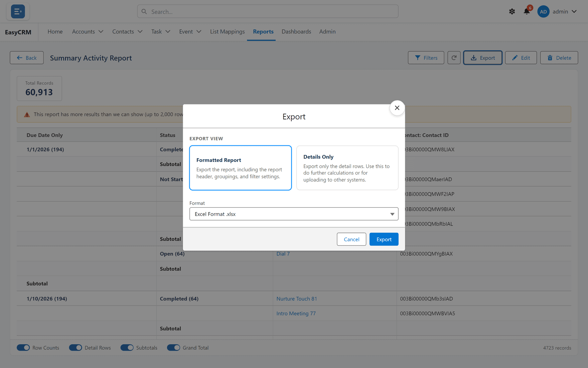Click Cancel in the Export dialog
Screen dimensions: 588x368
tap(351, 239)
